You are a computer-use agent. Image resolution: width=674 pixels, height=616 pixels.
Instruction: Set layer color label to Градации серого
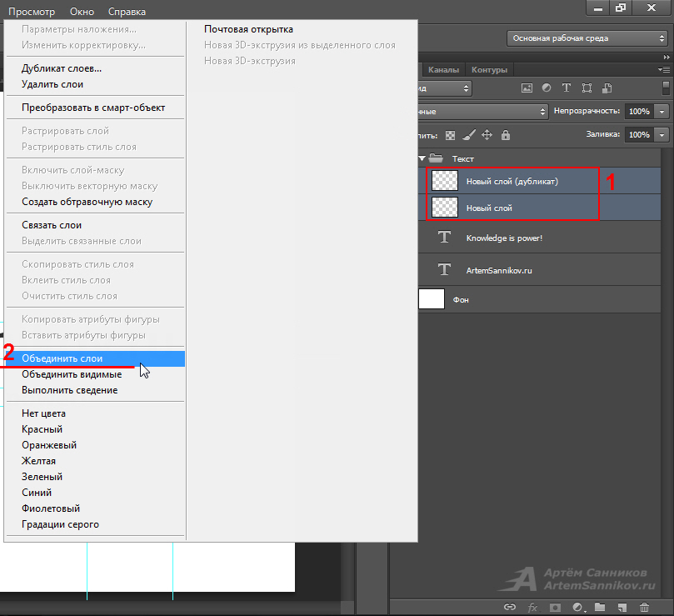pyautogui.click(x=95, y=524)
